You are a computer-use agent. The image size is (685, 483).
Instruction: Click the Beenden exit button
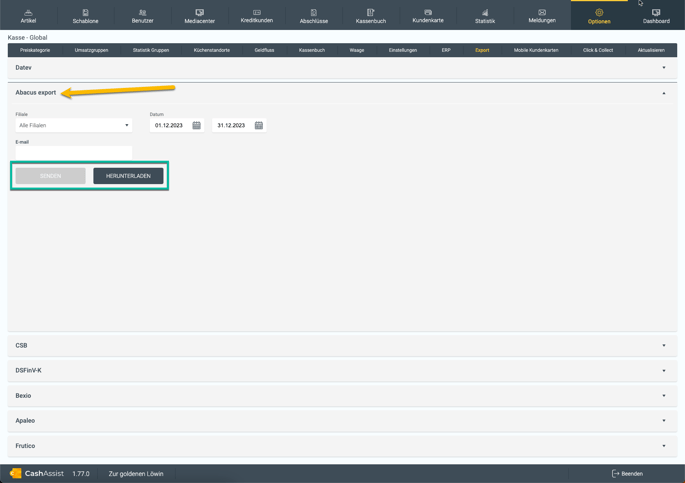coord(627,473)
